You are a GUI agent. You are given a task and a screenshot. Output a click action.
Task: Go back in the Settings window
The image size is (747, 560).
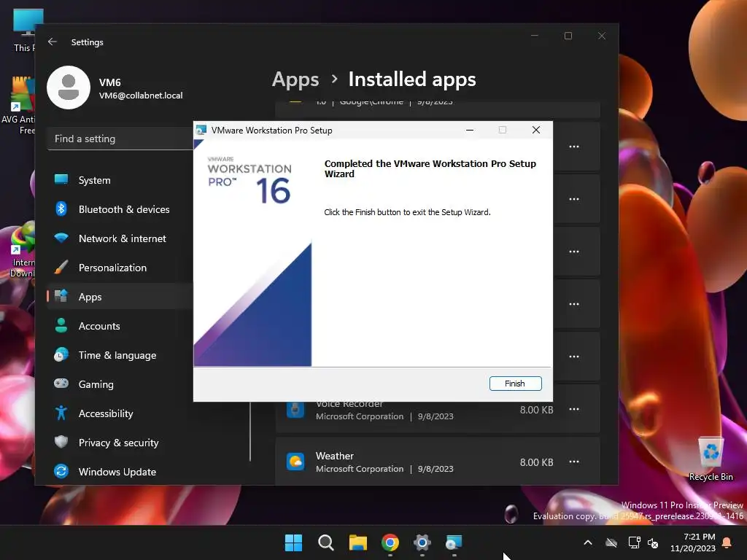tap(53, 42)
